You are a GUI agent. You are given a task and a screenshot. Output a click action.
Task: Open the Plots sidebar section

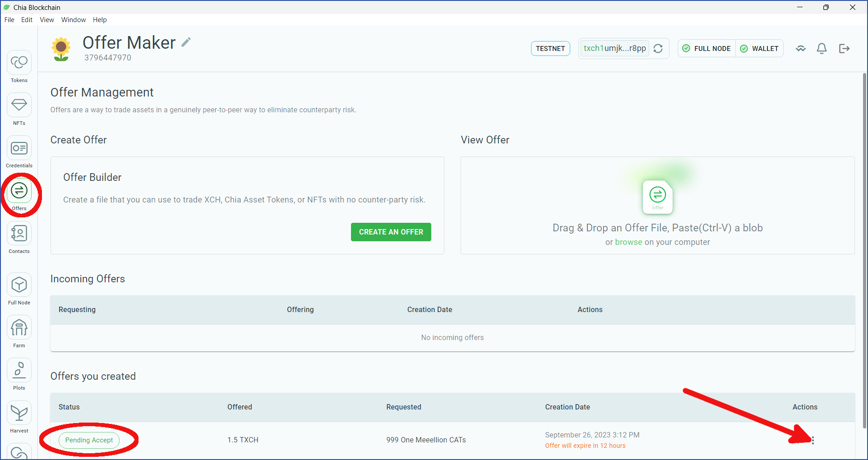coord(19,374)
